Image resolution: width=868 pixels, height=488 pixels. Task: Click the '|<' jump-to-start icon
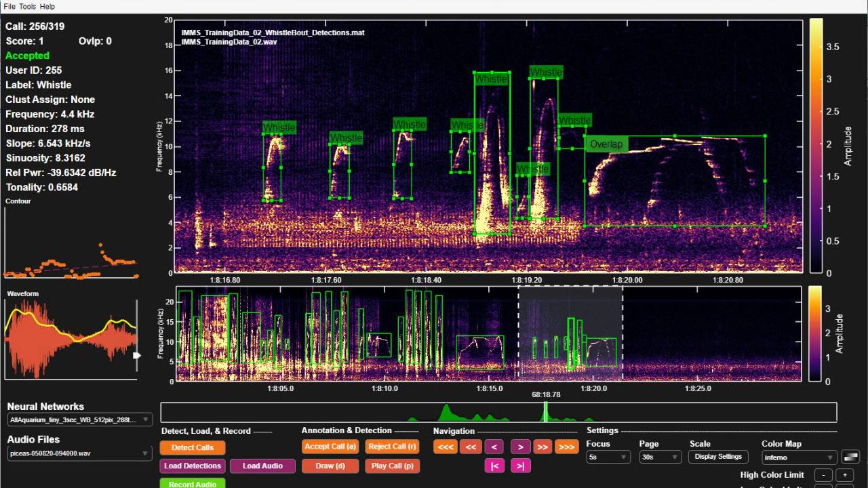click(x=495, y=466)
